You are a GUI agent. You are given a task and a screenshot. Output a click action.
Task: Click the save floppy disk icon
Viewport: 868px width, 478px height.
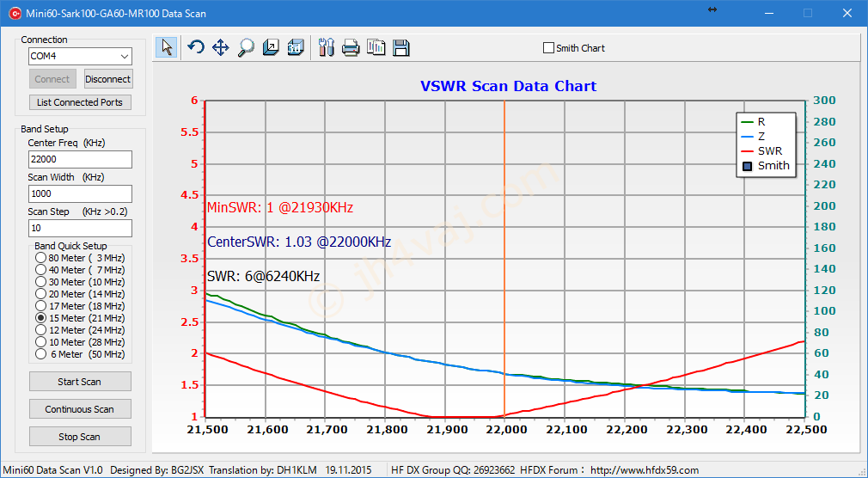click(400, 47)
